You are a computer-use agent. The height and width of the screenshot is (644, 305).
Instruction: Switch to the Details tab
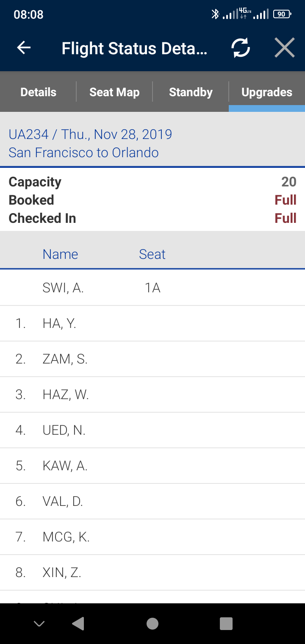(x=38, y=92)
